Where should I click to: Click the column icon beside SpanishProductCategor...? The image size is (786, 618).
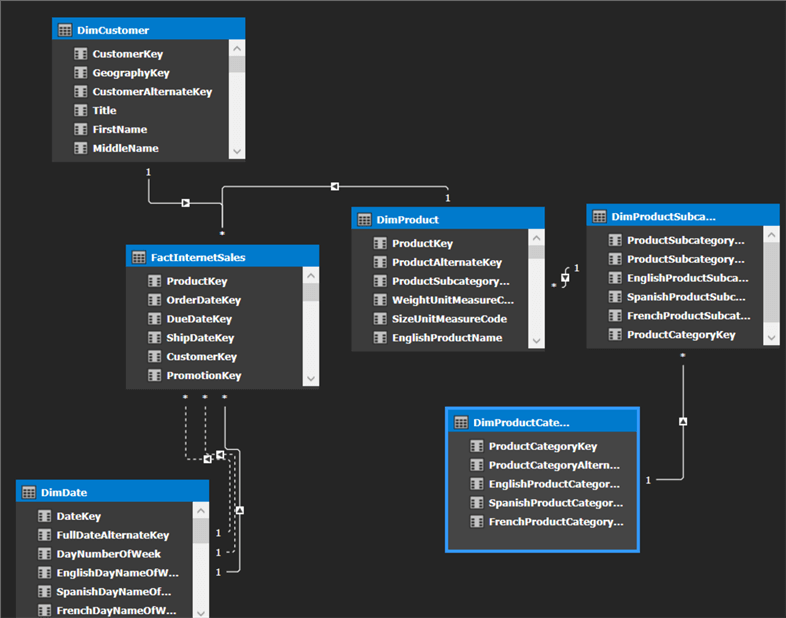tap(477, 503)
